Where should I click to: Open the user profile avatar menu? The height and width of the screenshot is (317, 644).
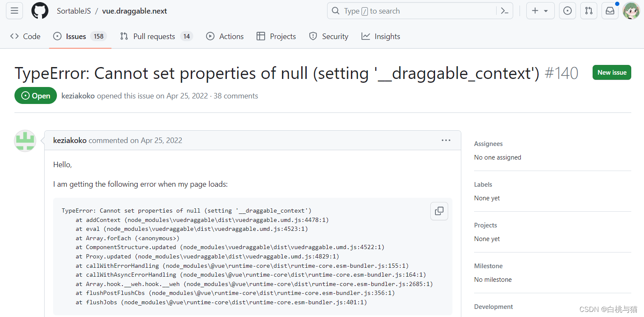click(x=631, y=11)
